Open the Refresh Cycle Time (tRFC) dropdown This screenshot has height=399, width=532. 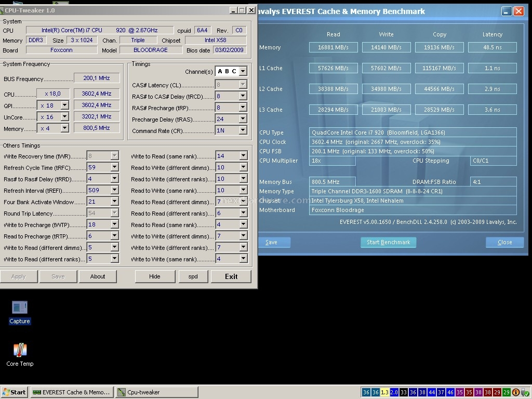pos(115,167)
